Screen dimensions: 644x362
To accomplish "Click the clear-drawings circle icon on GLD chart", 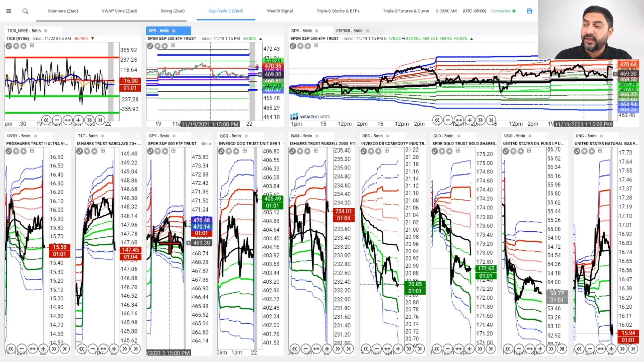I will (x=435, y=151).
